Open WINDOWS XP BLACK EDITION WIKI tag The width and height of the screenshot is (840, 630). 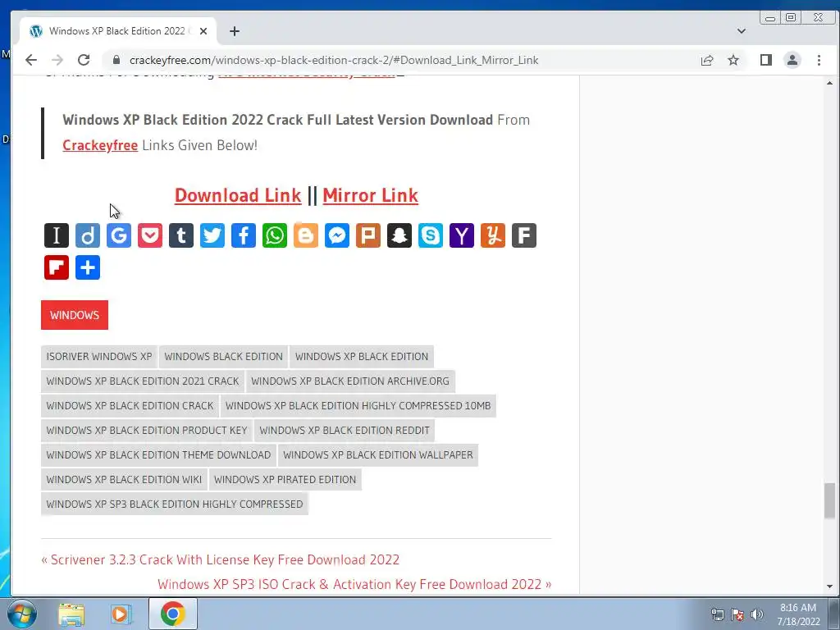click(124, 479)
